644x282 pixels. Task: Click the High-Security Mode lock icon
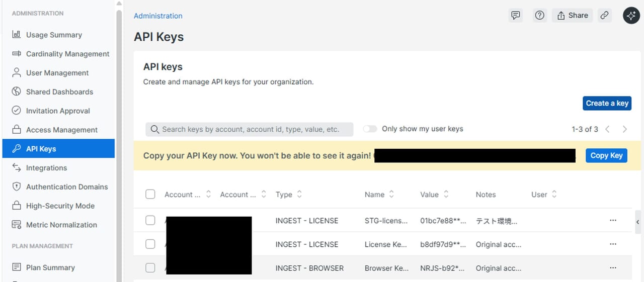17,206
